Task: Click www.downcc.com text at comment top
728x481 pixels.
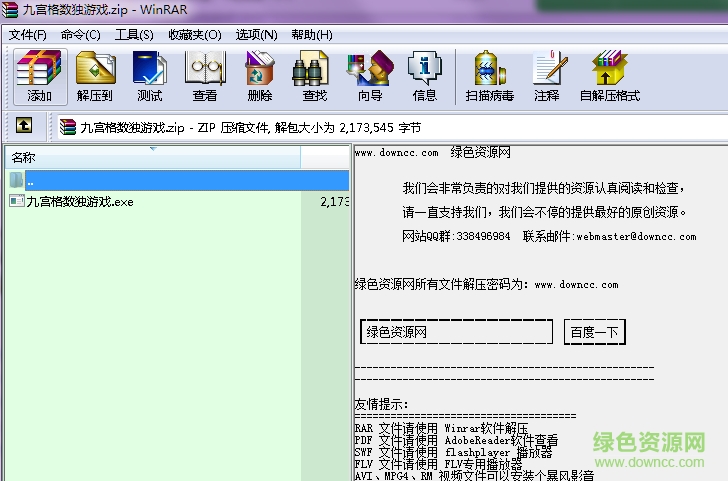Action: pyautogui.click(x=396, y=152)
